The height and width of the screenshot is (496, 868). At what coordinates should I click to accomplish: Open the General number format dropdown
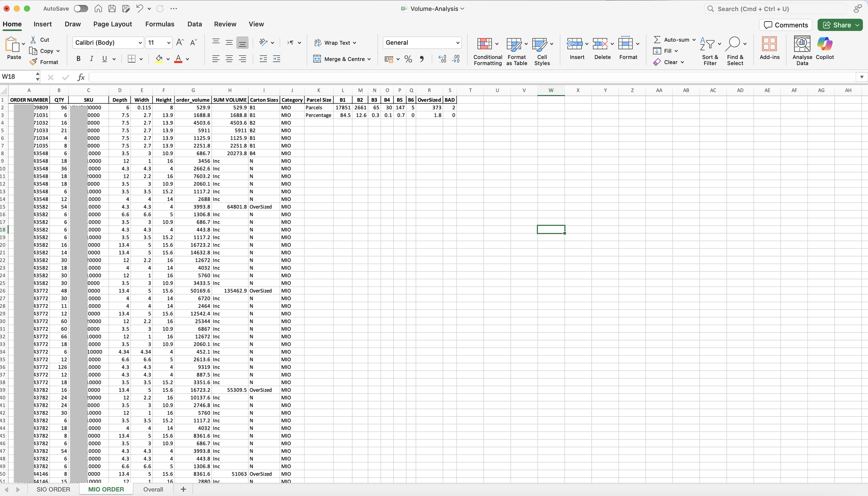[x=457, y=43]
